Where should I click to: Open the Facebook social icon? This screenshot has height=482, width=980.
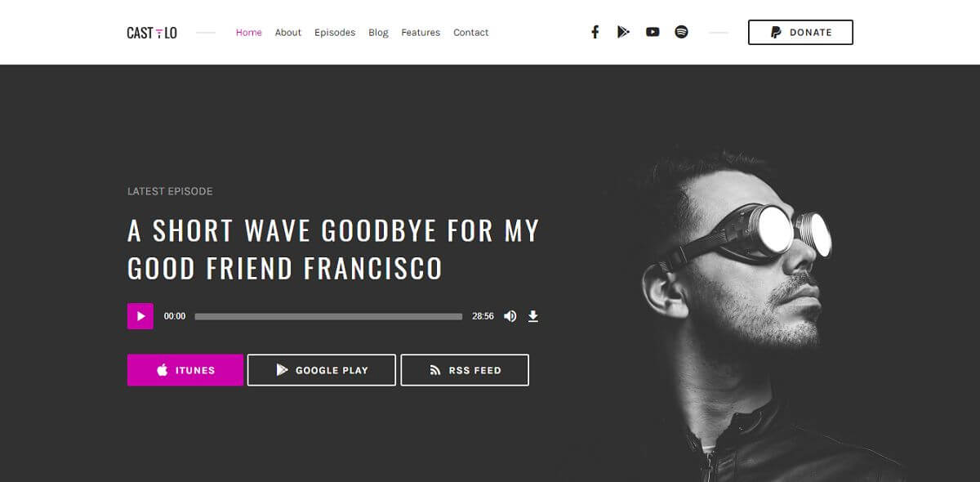point(595,32)
